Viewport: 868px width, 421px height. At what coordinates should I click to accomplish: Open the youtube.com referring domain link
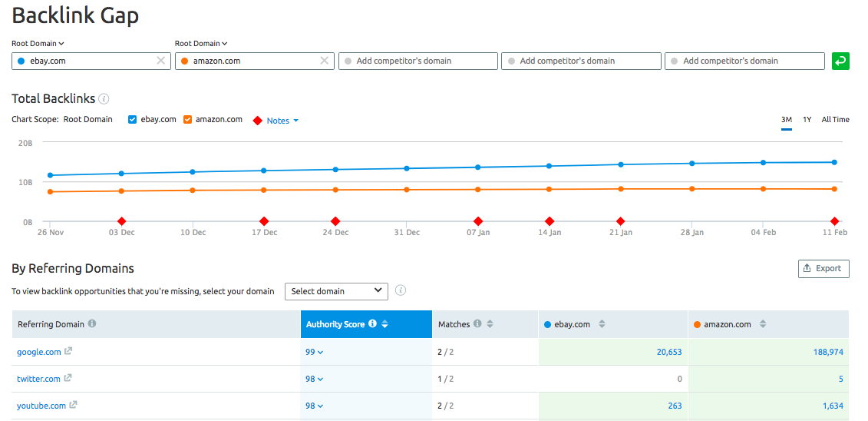(41, 406)
